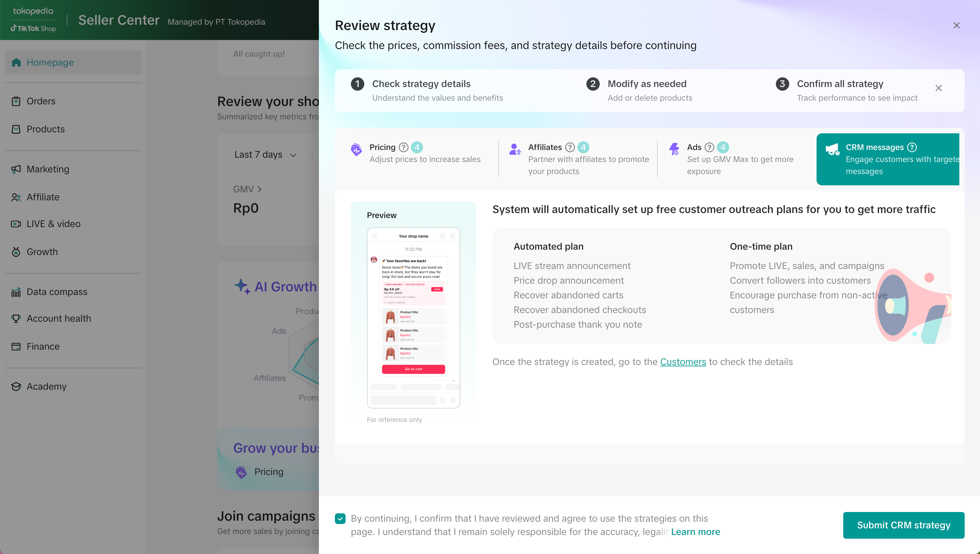The image size is (980, 554).
Task: Click the Affiliates help question-mark icon
Action: click(570, 147)
